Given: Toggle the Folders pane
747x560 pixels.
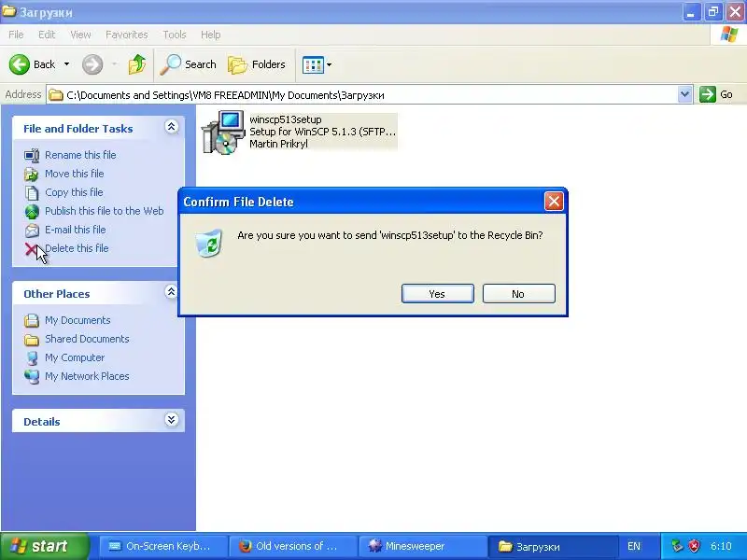Looking at the screenshot, I should tap(256, 64).
